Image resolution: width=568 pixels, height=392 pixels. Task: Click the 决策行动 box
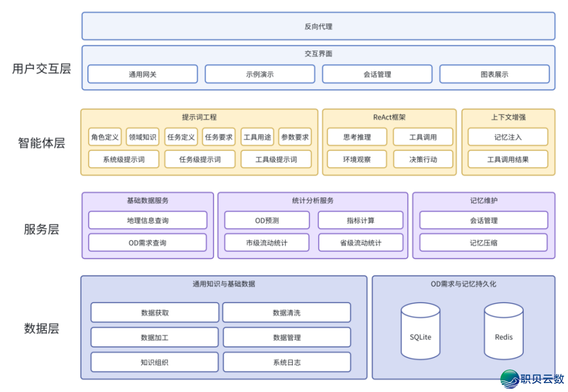423,159
